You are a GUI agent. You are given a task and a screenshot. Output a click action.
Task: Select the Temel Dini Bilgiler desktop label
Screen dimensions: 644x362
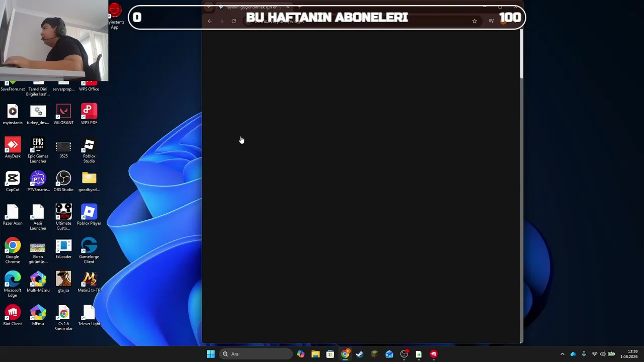tap(38, 92)
